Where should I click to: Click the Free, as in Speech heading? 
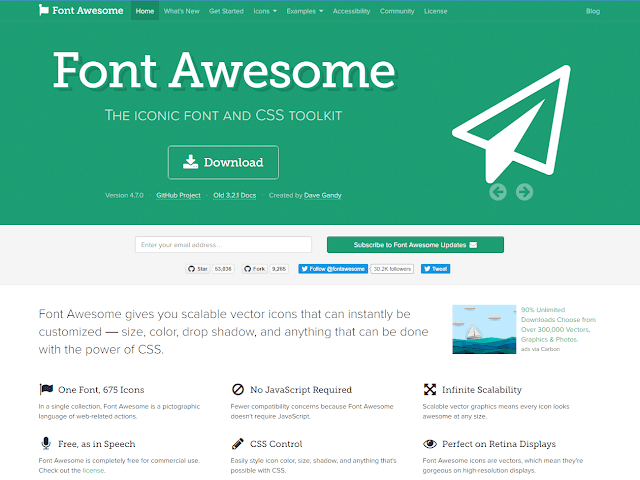[x=96, y=444]
